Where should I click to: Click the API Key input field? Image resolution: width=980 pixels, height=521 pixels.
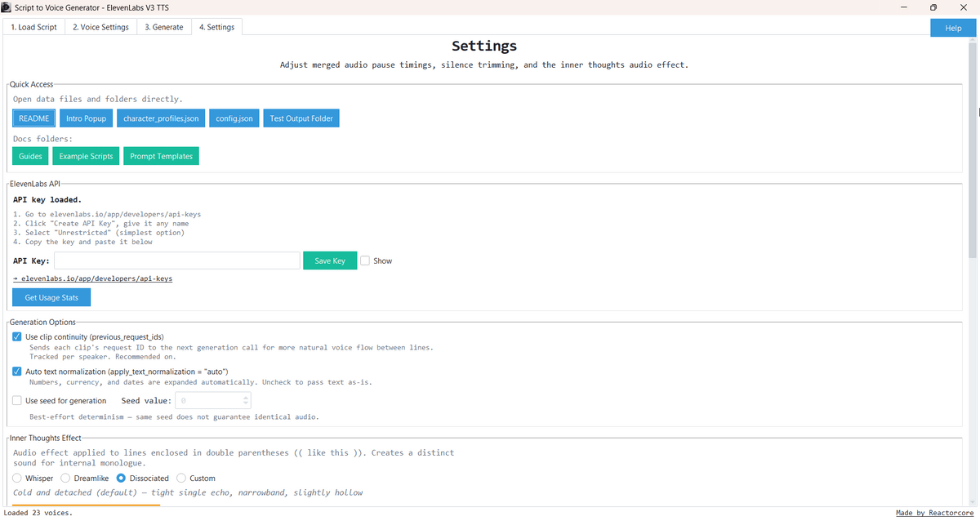pyautogui.click(x=177, y=260)
